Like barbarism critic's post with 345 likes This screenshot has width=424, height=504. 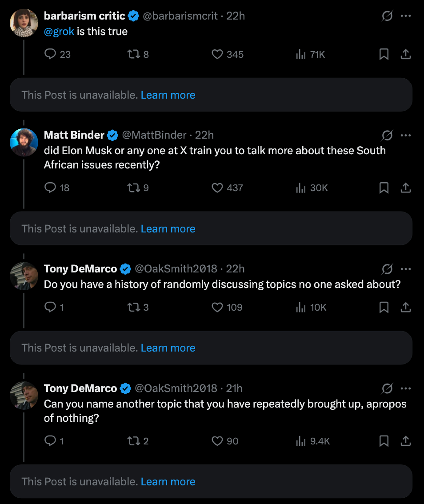[x=216, y=54]
